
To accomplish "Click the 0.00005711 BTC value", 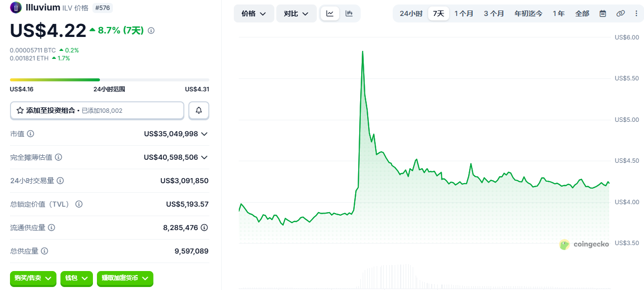I will pyautogui.click(x=33, y=50).
